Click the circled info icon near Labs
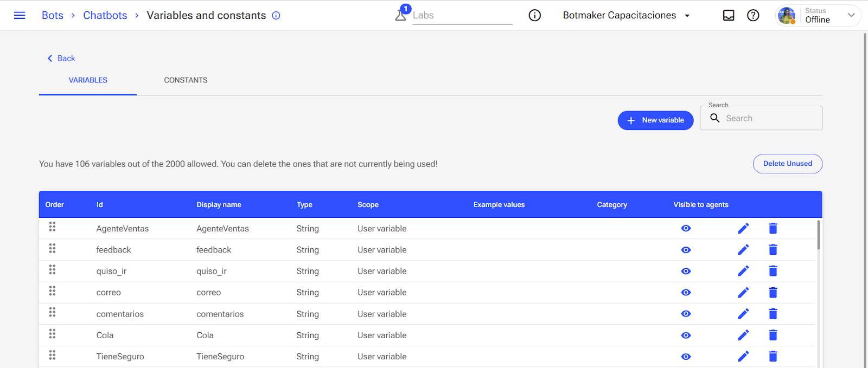 (535, 15)
